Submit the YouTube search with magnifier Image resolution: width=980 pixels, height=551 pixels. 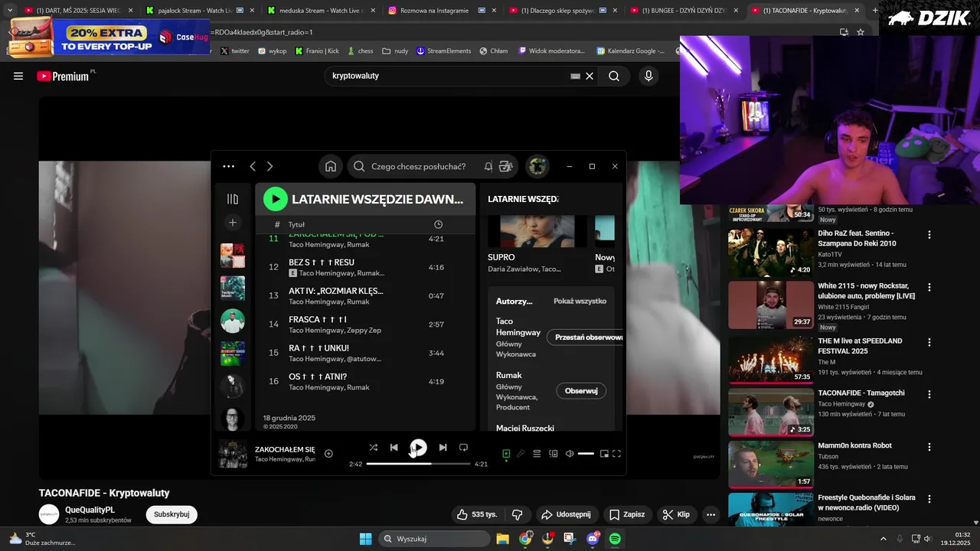point(614,76)
